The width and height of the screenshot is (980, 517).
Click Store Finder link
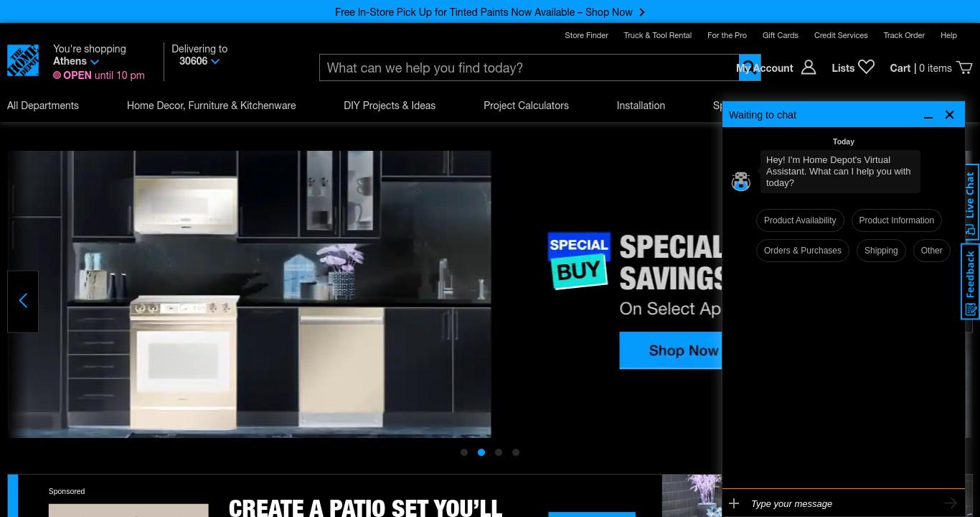point(586,35)
